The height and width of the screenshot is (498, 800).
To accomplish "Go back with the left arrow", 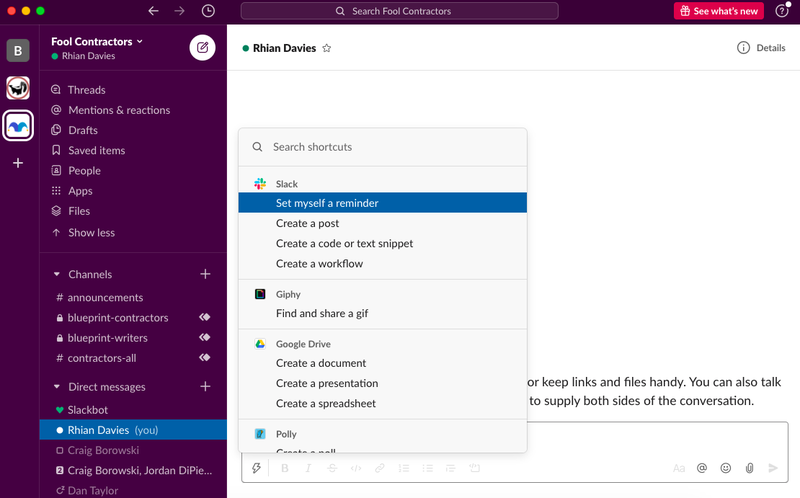I will [154, 11].
